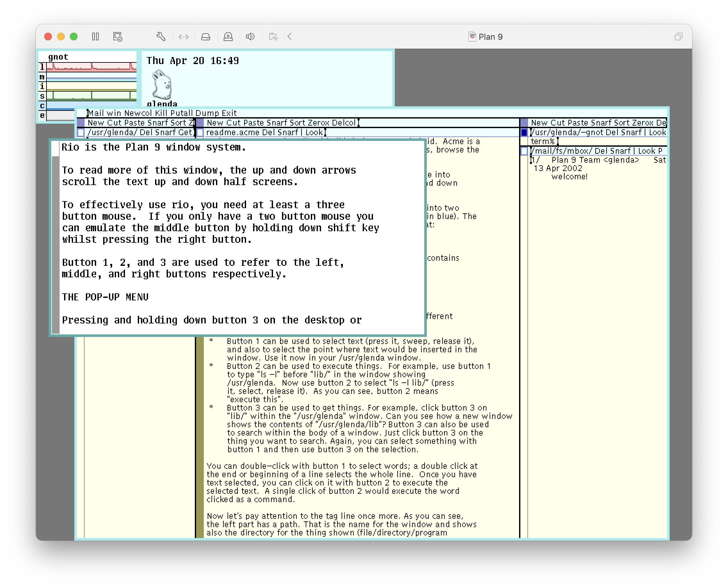
Task: Open VM settings with the wrench icon
Action: (161, 37)
